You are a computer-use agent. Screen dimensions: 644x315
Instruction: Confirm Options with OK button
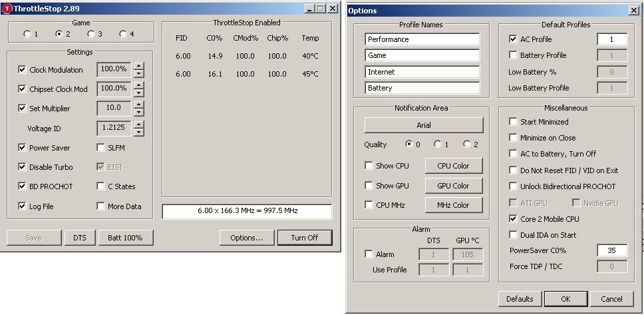[x=566, y=299]
